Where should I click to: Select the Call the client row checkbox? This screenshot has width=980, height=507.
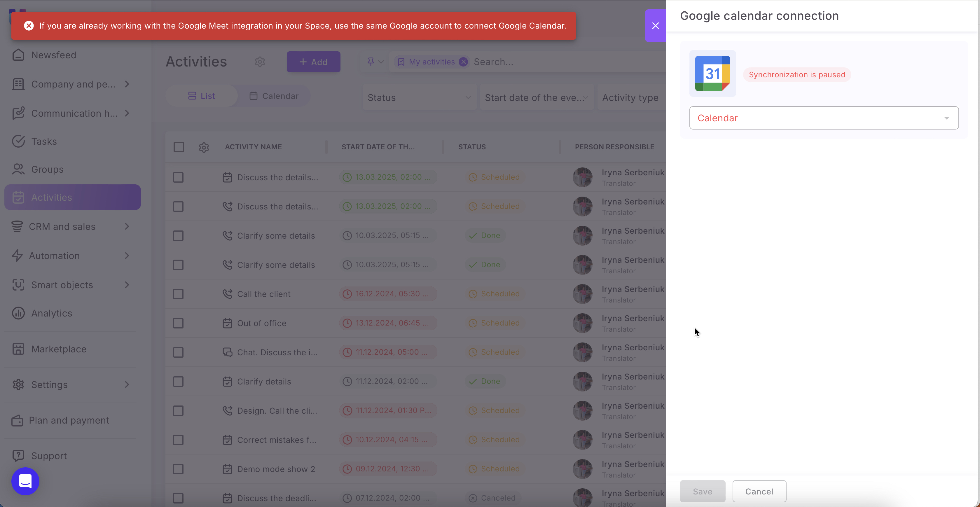click(178, 294)
